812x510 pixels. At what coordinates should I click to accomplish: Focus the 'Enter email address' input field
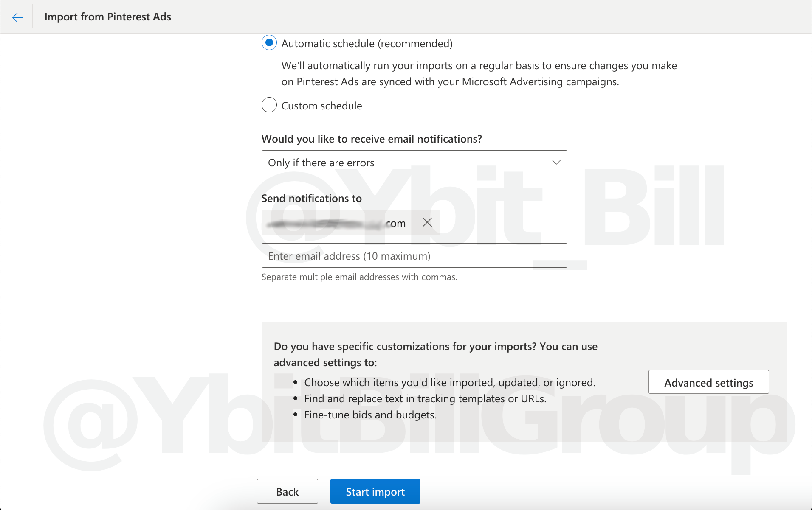click(414, 256)
